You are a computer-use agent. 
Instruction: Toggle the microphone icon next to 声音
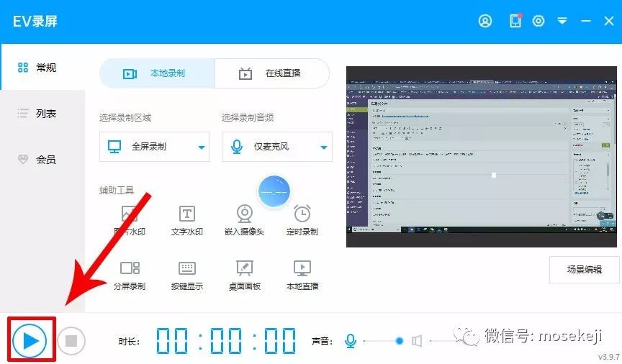(351, 340)
